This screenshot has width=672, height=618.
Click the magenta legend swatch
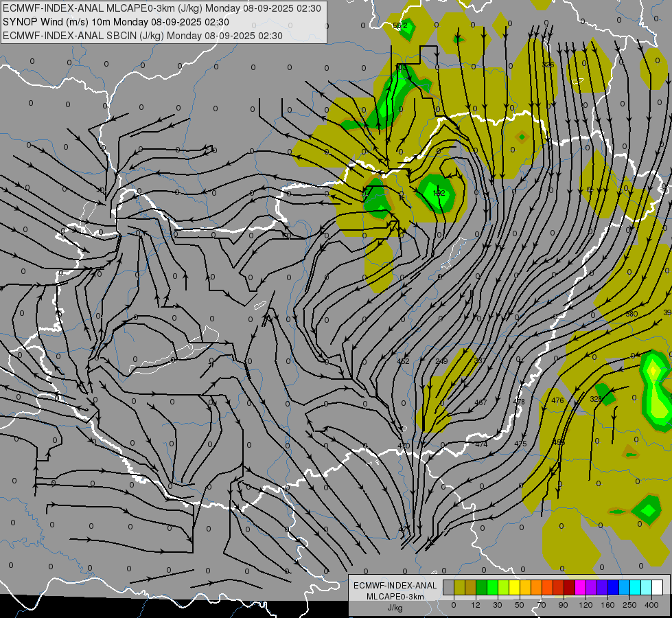pos(581,587)
